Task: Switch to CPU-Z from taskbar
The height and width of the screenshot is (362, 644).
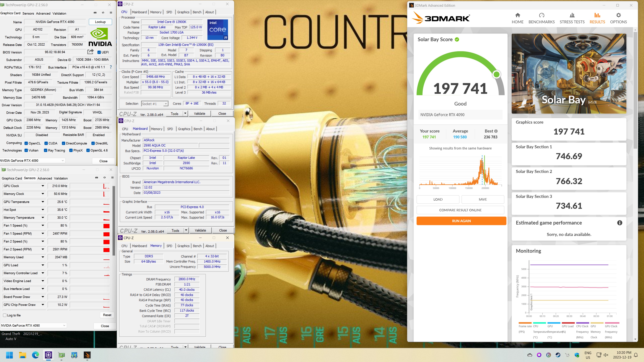Action: 48,355
